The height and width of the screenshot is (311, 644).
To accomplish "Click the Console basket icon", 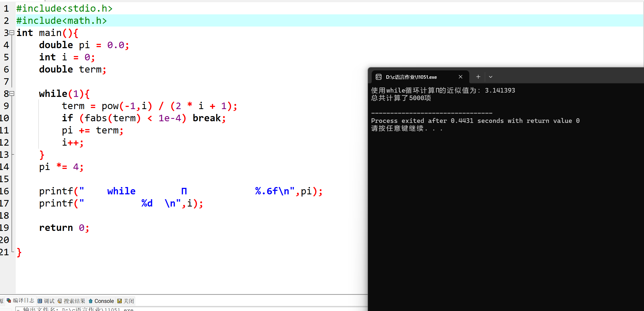I will click(91, 301).
